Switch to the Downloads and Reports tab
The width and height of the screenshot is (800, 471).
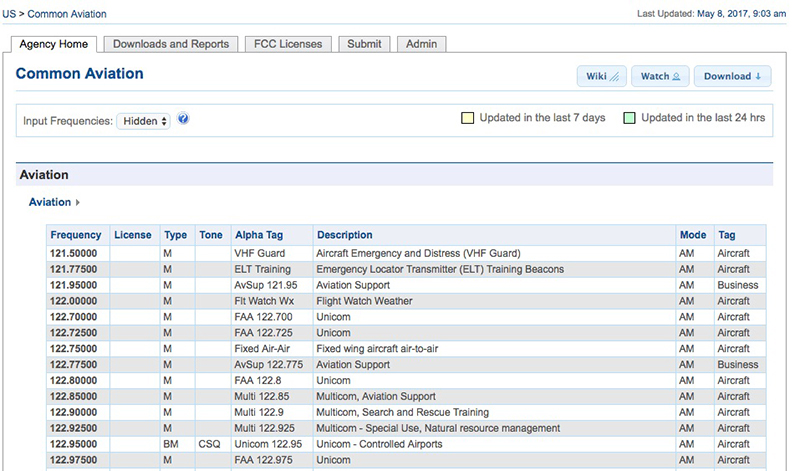point(170,44)
